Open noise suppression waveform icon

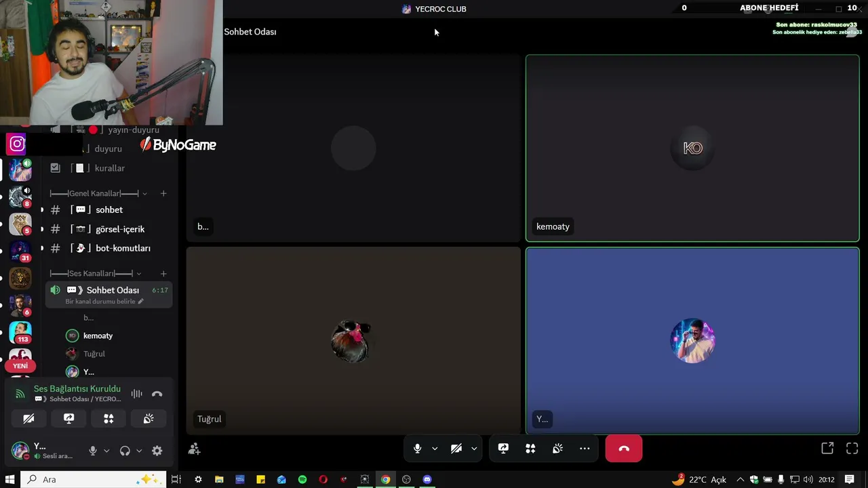tap(136, 394)
